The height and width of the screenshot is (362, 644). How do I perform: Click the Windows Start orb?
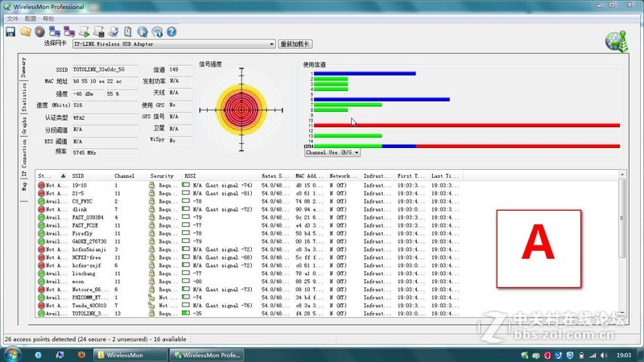coord(11,354)
